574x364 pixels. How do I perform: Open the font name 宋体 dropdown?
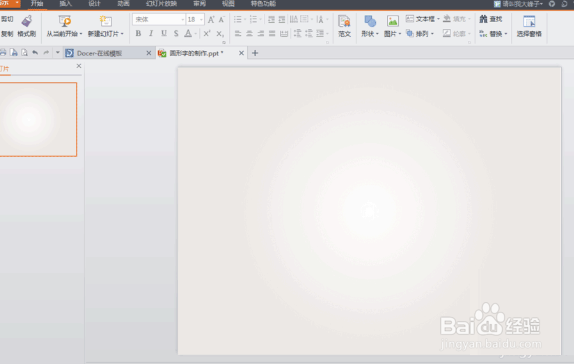[182, 19]
